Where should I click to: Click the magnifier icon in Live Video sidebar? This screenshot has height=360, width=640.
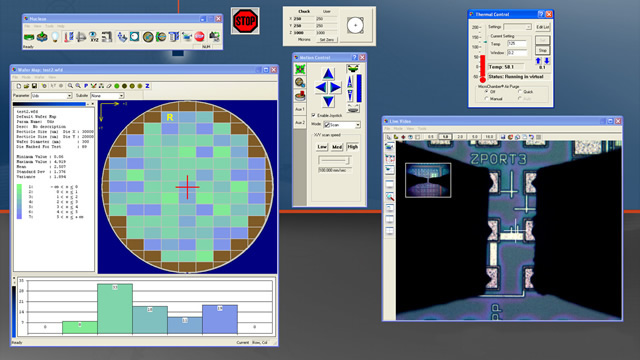[x=390, y=197]
